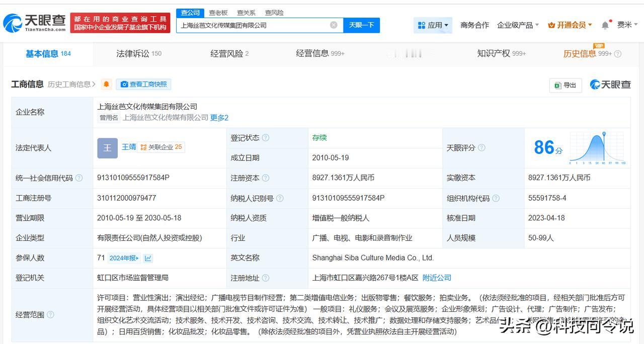Image resolution: width=644 pixels, height=344 pixels.
Task: Clear the search box with the X icon
Action: (x=334, y=25)
